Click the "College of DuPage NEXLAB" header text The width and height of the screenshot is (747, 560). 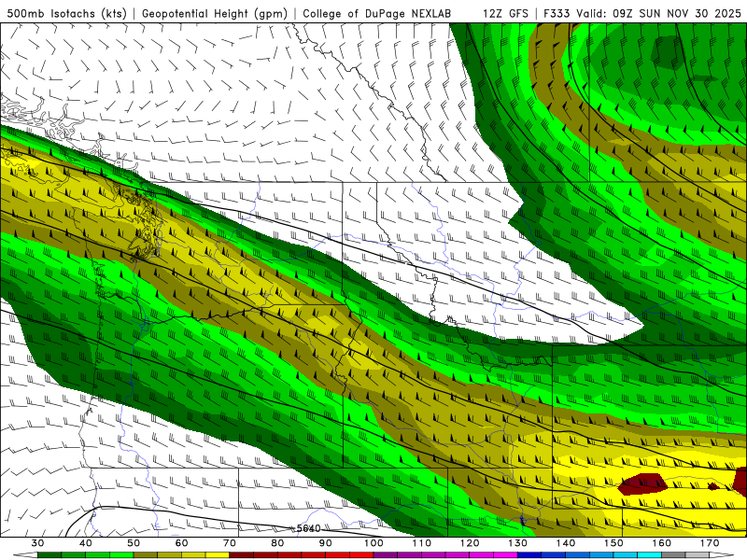[x=377, y=13]
